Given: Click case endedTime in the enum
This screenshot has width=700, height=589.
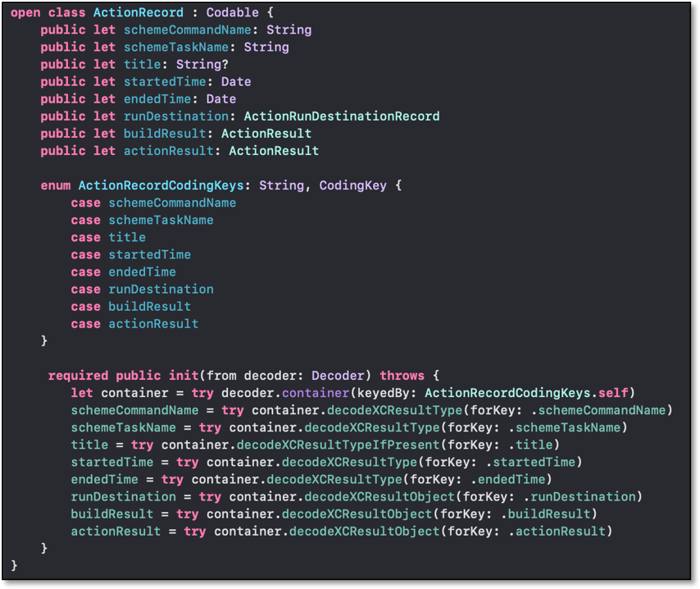Looking at the screenshot, I should 142,272.
